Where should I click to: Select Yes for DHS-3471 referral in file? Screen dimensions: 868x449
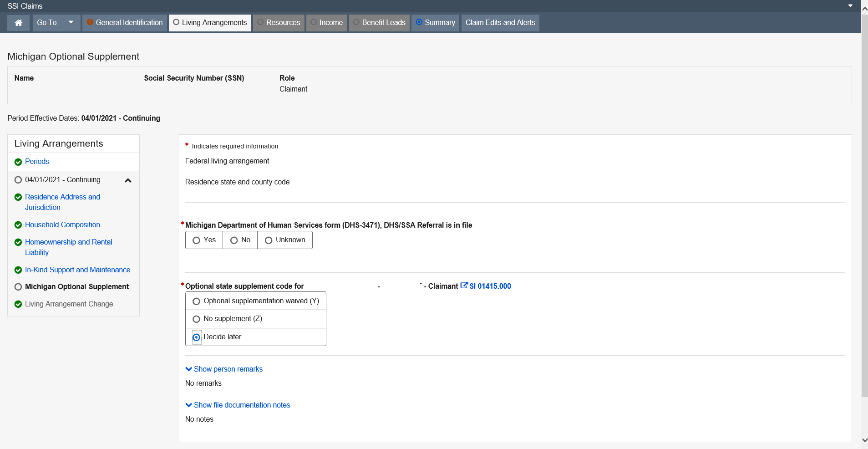[x=197, y=240]
